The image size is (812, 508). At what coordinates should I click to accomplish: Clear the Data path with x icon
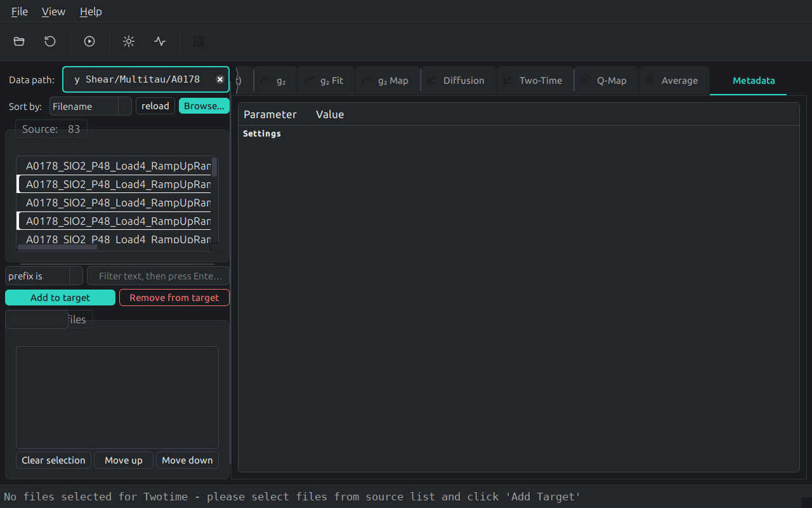click(220, 79)
